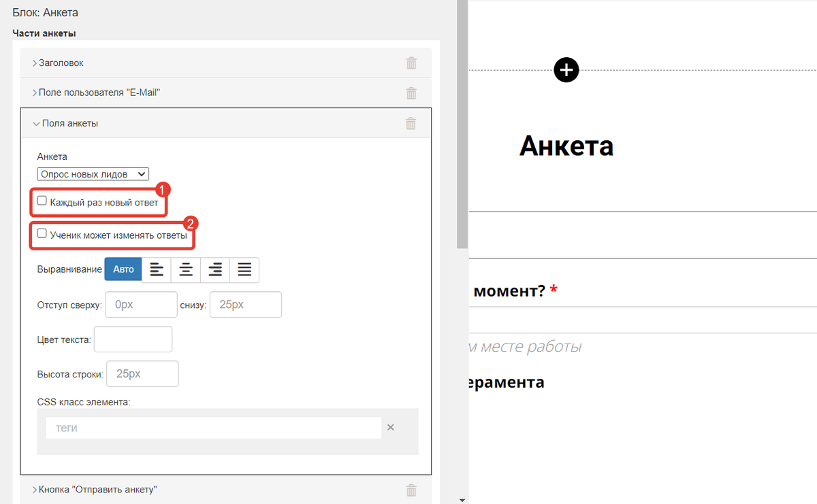Focus the CSS класс теги input
817x504 pixels.
213,428
